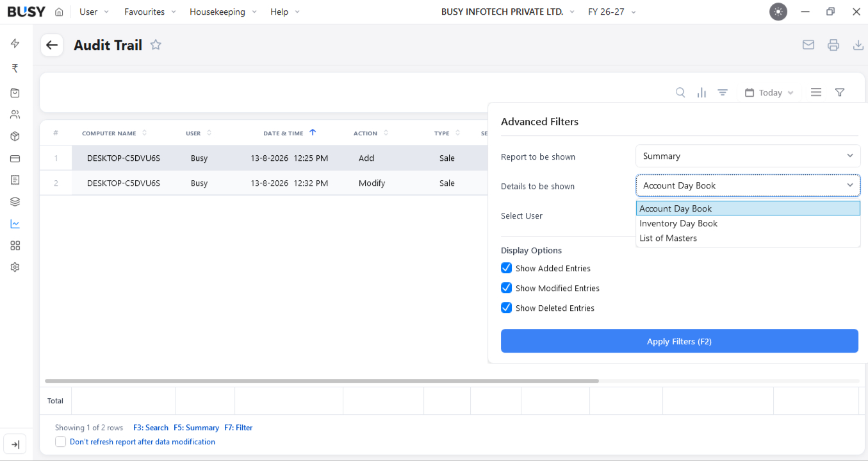Viewport: 868px width, 461px height.
Task: Go back using the arrow next to Audit Trail
Action: (x=52, y=45)
